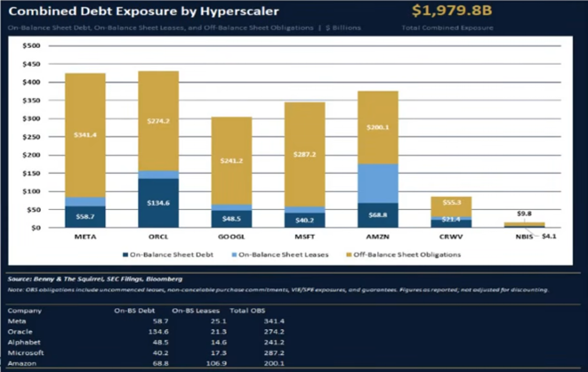Click the "$134.6" label in the ORCL bar
This screenshot has width=588, height=372.
[x=158, y=203]
